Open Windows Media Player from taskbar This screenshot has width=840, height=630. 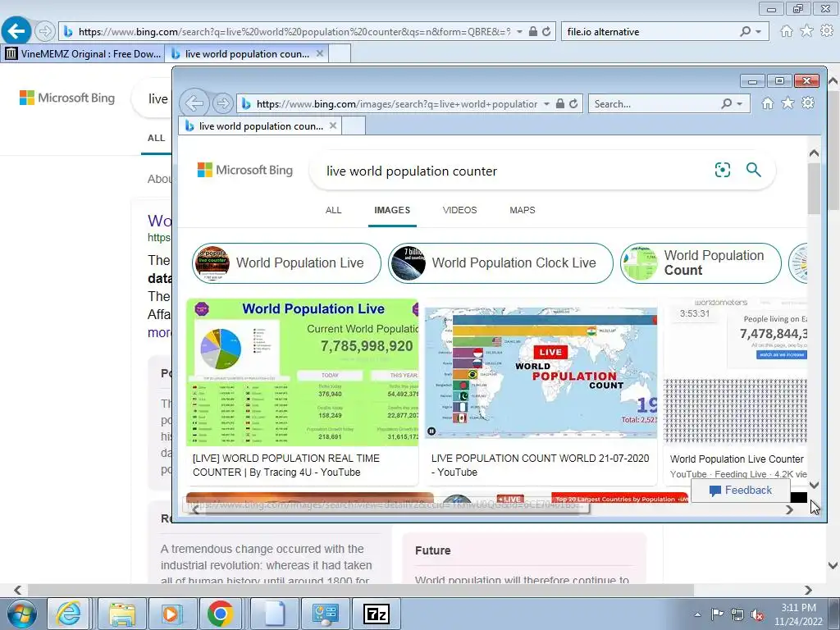(172, 614)
